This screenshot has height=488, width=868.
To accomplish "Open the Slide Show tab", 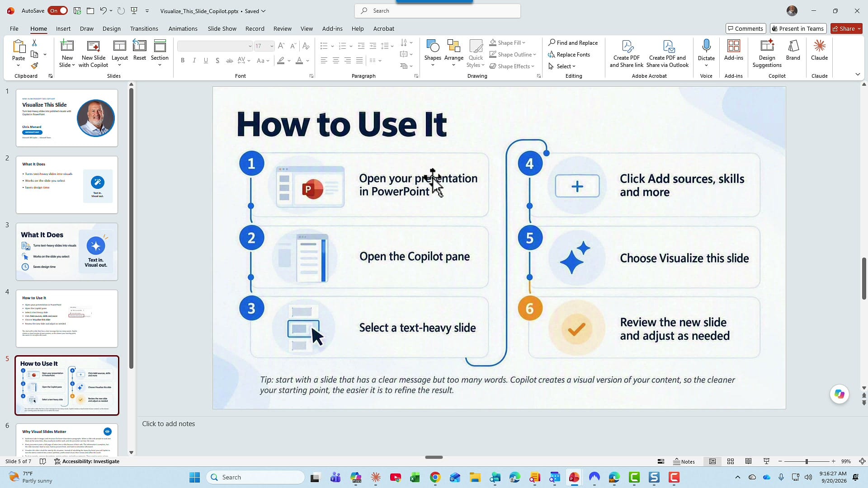I will (222, 28).
